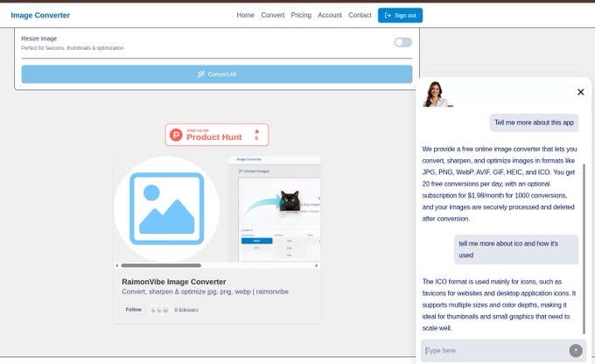Toggle the Resize Image switch
Image resolution: width=595 pixels, height=364 pixels.
click(x=402, y=43)
